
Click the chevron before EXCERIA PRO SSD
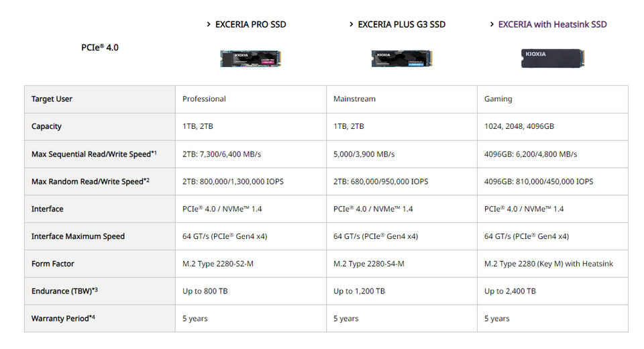(x=209, y=25)
